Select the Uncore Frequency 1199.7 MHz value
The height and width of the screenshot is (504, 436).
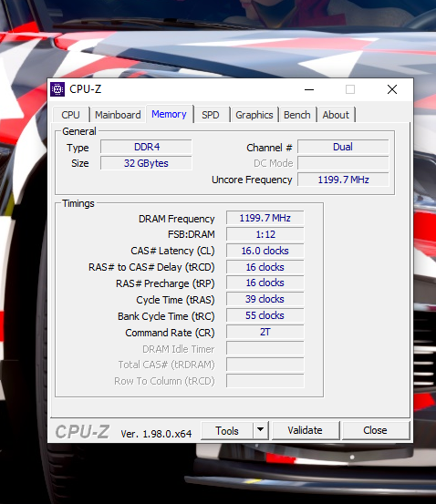tap(343, 180)
